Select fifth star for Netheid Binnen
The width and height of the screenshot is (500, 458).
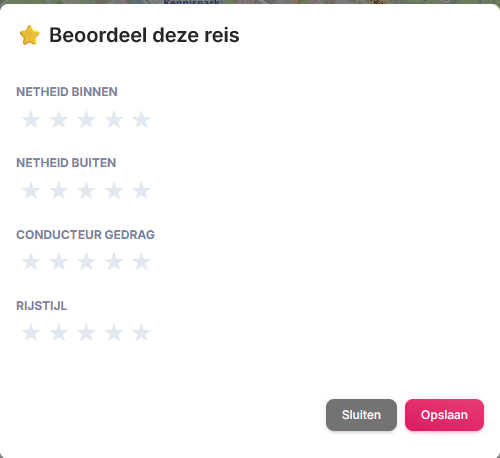click(x=141, y=119)
